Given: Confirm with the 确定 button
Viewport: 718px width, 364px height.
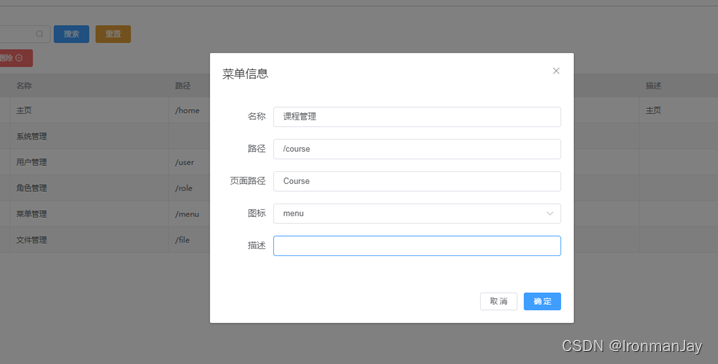Looking at the screenshot, I should [x=542, y=301].
